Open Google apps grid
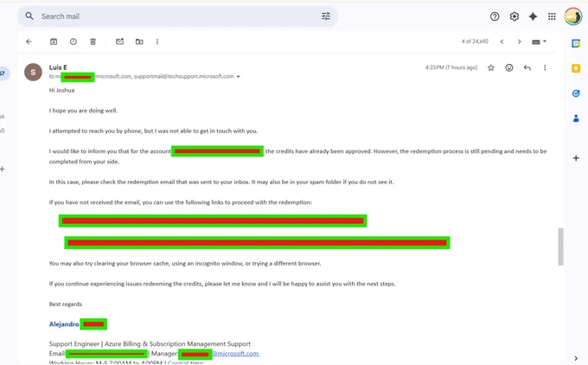The height and width of the screenshot is (365, 588). point(552,16)
